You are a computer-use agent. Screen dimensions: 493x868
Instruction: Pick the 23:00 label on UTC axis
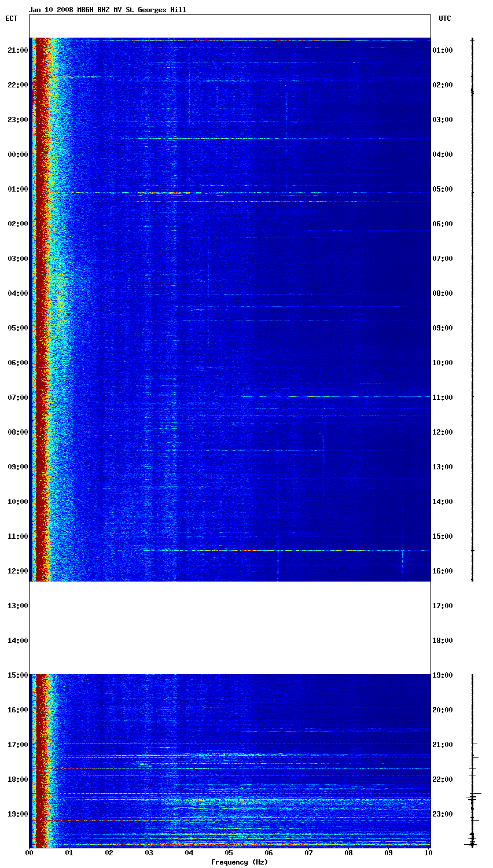pos(443,814)
